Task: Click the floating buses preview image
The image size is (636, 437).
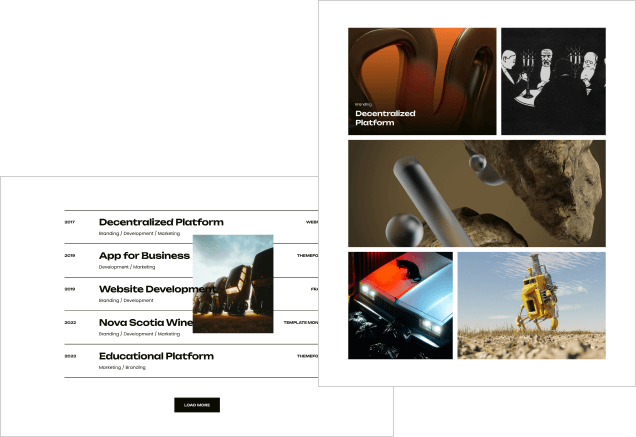Action: (x=233, y=284)
